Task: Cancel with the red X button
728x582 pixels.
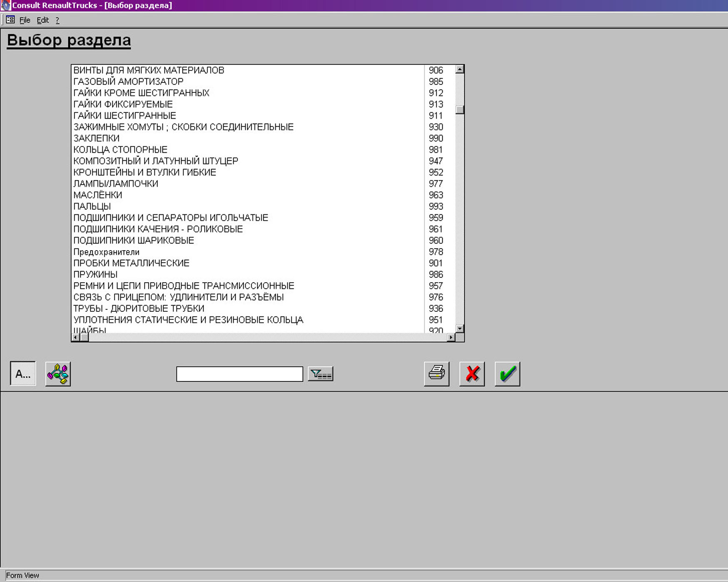Action: click(472, 373)
